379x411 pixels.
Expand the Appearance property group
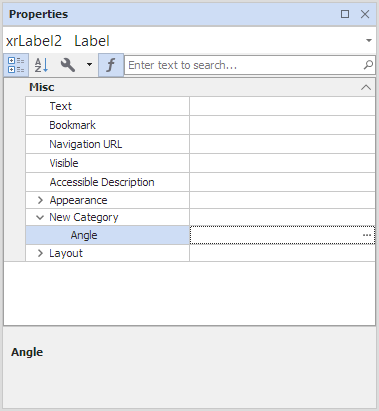tap(40, 200)
